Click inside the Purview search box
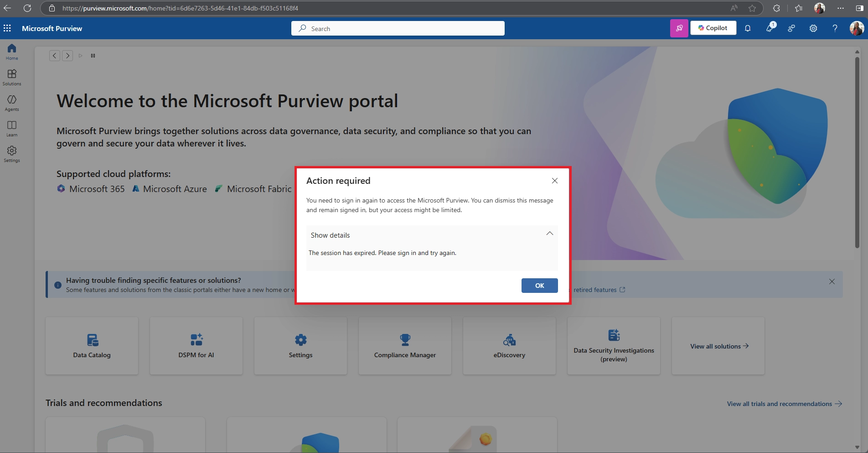The width and height of the screenshot is (868, 453). (398, 28)
